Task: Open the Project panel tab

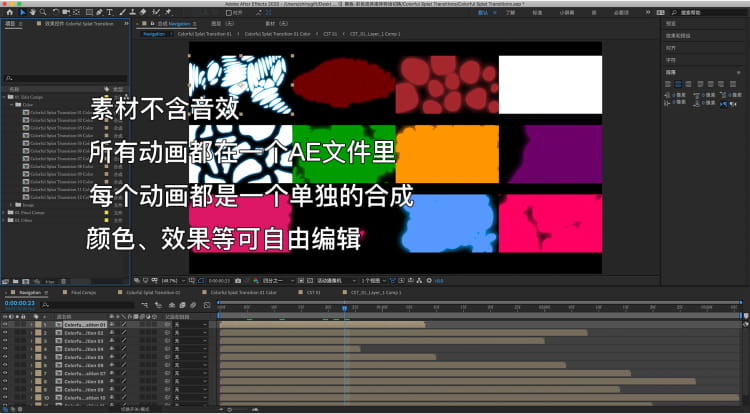Action: [10, 23]
